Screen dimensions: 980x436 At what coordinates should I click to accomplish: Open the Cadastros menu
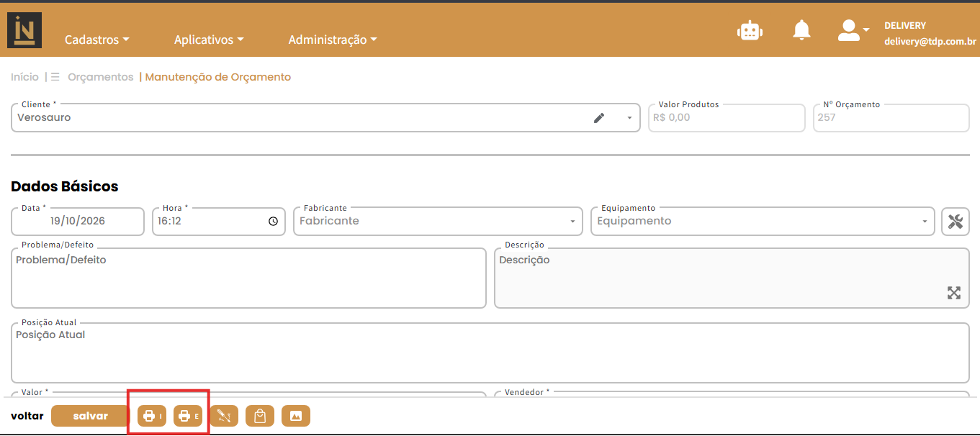click(x=97, y=40)
